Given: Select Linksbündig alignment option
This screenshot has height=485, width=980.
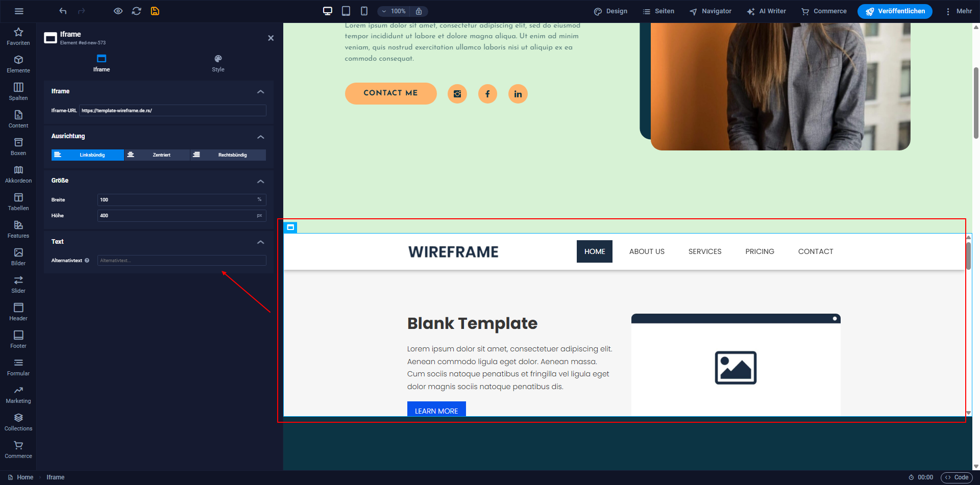Looking at the screenshot, I should point(88,155).
